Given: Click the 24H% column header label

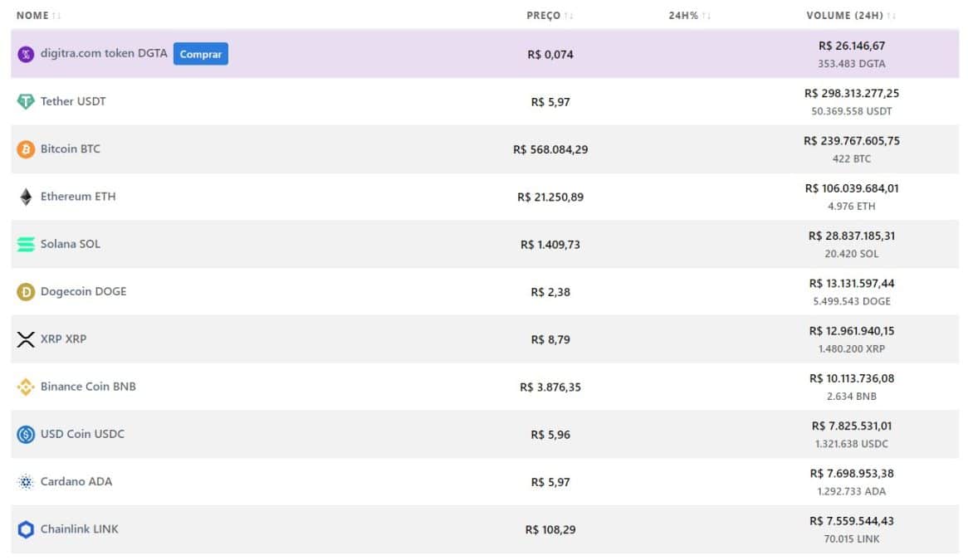Looking at the screenshot, I should [x=683, y=16].
